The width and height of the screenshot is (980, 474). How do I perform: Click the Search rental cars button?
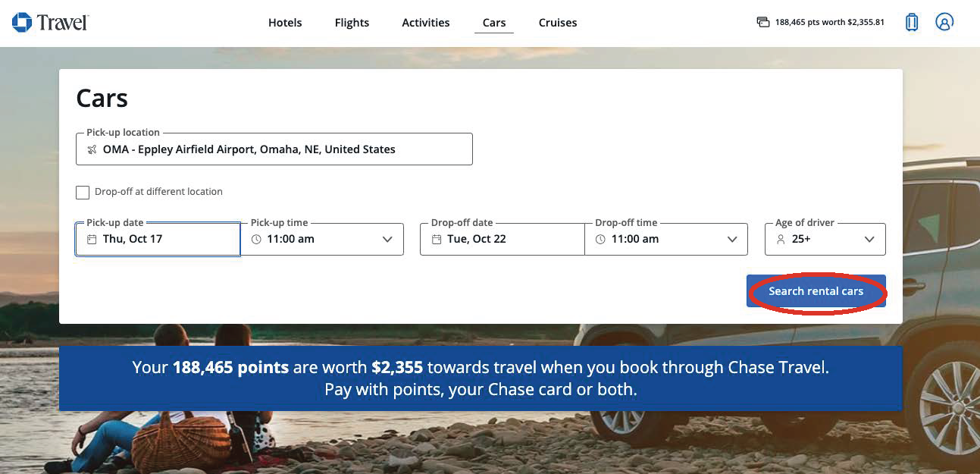coord(816,291)
